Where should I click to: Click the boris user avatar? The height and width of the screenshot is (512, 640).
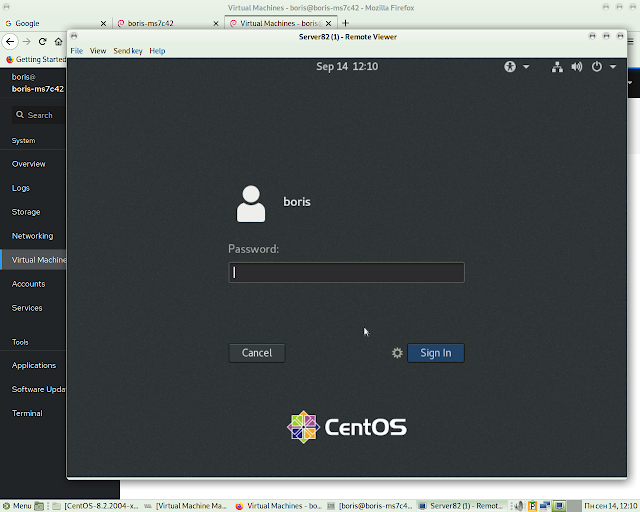coord(251,204)
